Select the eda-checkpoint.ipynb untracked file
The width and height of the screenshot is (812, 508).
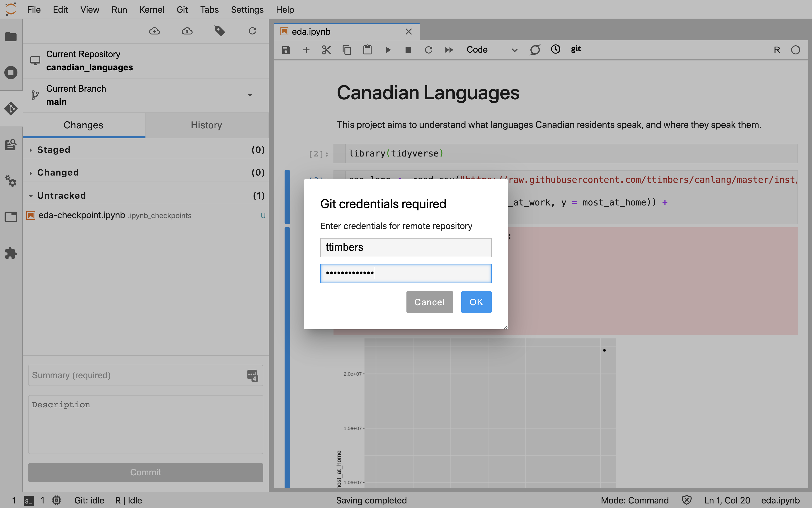(146, 215)
